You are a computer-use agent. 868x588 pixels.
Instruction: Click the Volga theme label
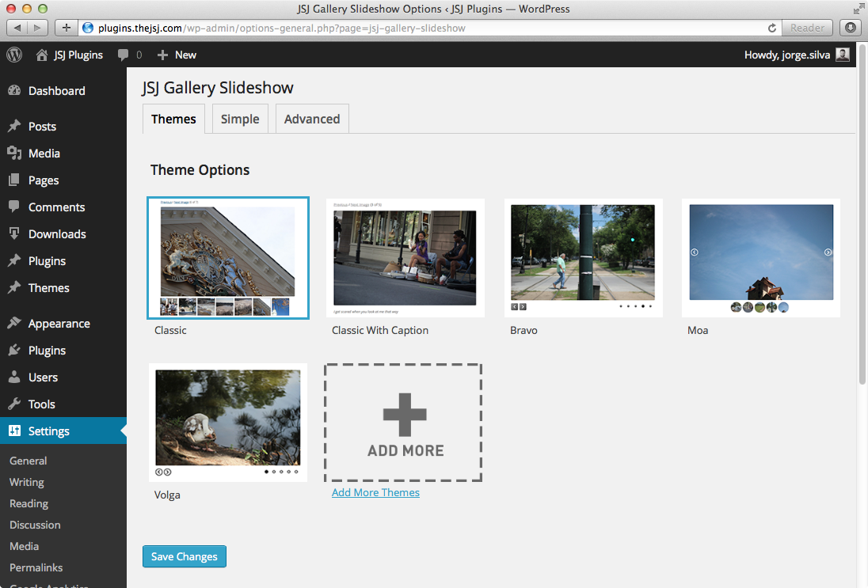[167, 495]
